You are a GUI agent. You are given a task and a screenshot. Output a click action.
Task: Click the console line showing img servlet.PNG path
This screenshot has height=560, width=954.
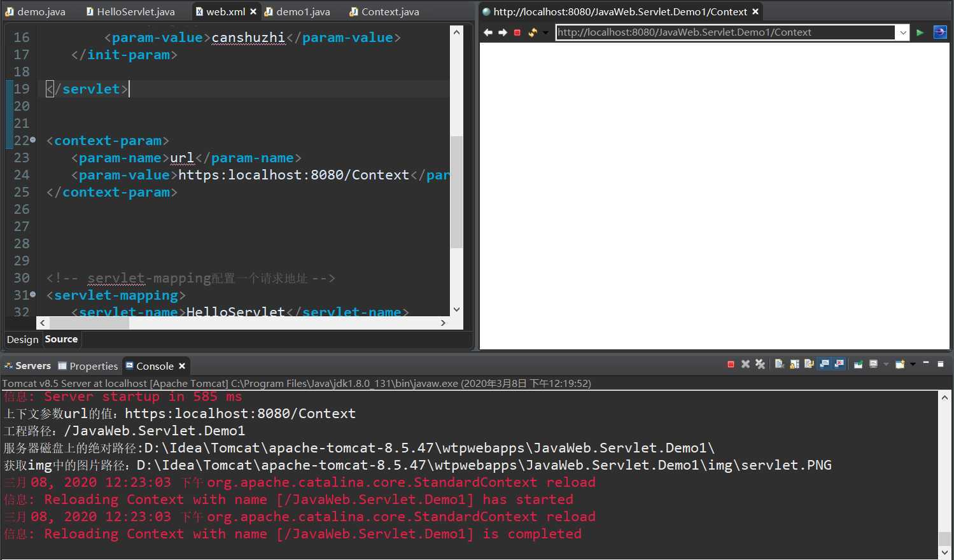point(417,465)
